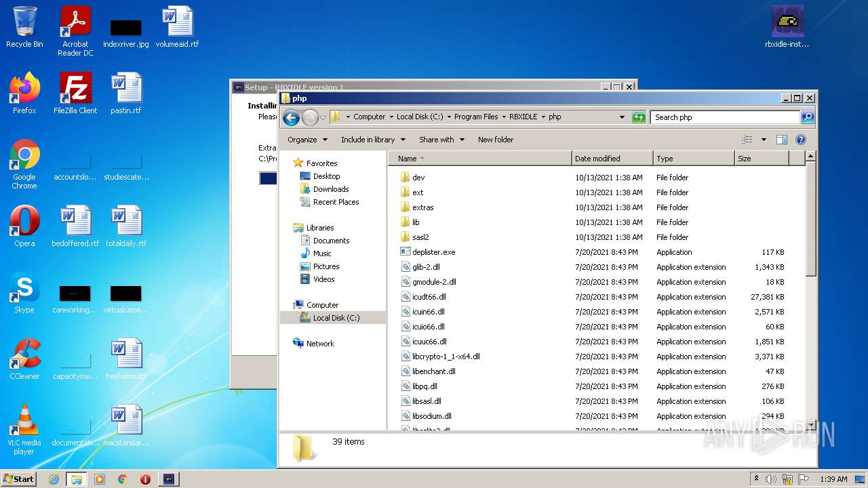
Task: Open the Opera desktop shortcut
Action: point(24,226)
